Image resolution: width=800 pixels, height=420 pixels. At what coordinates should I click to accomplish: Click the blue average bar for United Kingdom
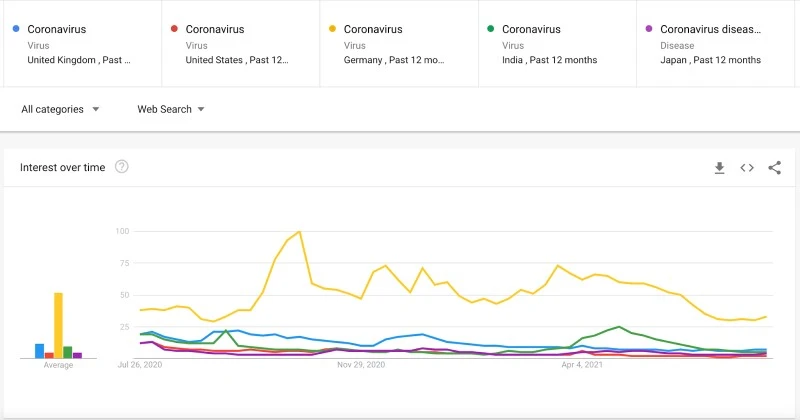[x=39, y=351]
